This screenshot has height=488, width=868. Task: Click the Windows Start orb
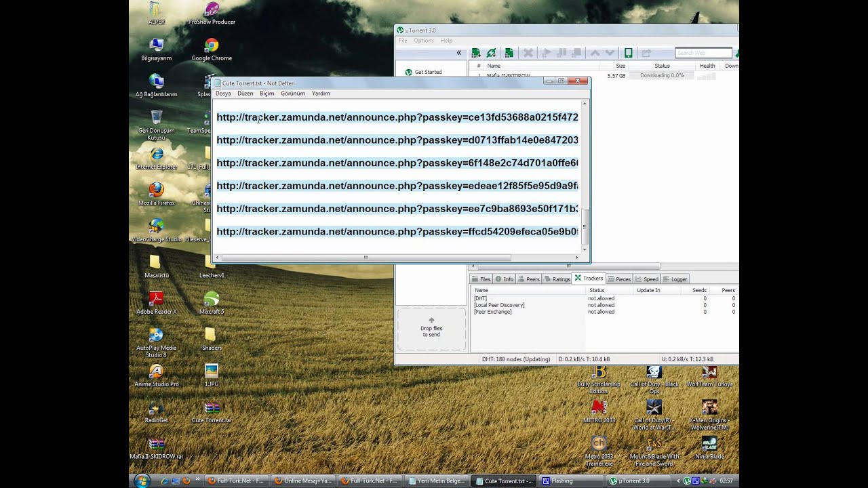142,481
